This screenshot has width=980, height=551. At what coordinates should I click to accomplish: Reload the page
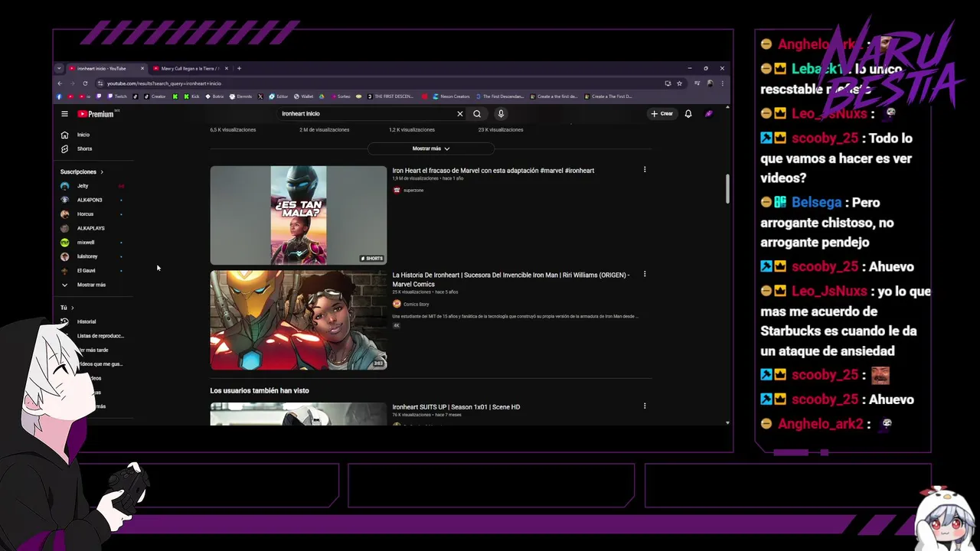click(85, 83)
